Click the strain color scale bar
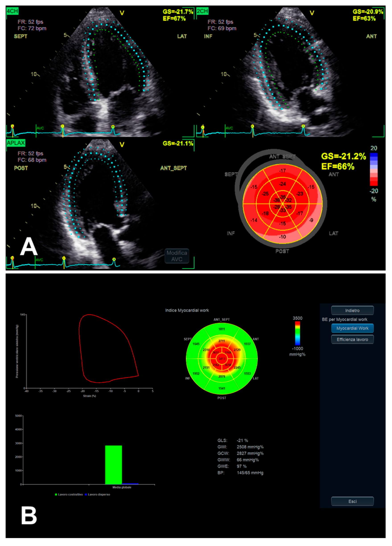The width and height of the screenshot is (392, 546). (374, 169)
